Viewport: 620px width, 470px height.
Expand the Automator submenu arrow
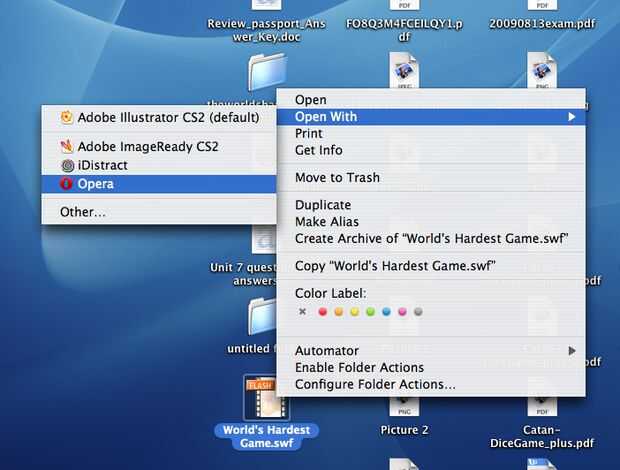(571, 351)
